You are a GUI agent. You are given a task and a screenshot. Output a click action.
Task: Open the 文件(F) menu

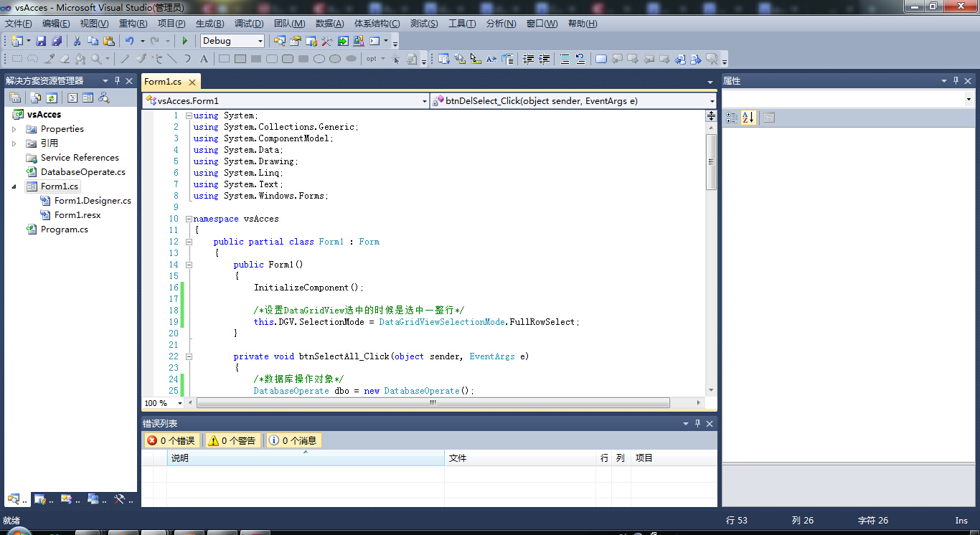(x=18, y=24)
